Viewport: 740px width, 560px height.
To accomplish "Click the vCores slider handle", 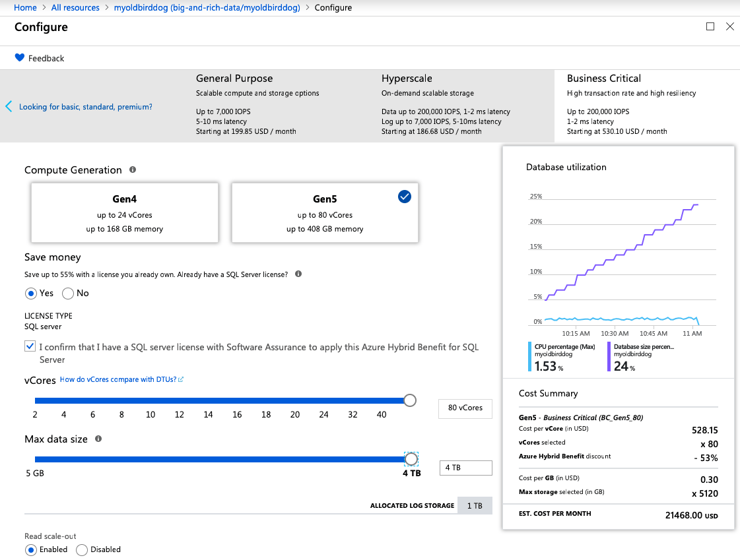I will [x=410, y=400].
